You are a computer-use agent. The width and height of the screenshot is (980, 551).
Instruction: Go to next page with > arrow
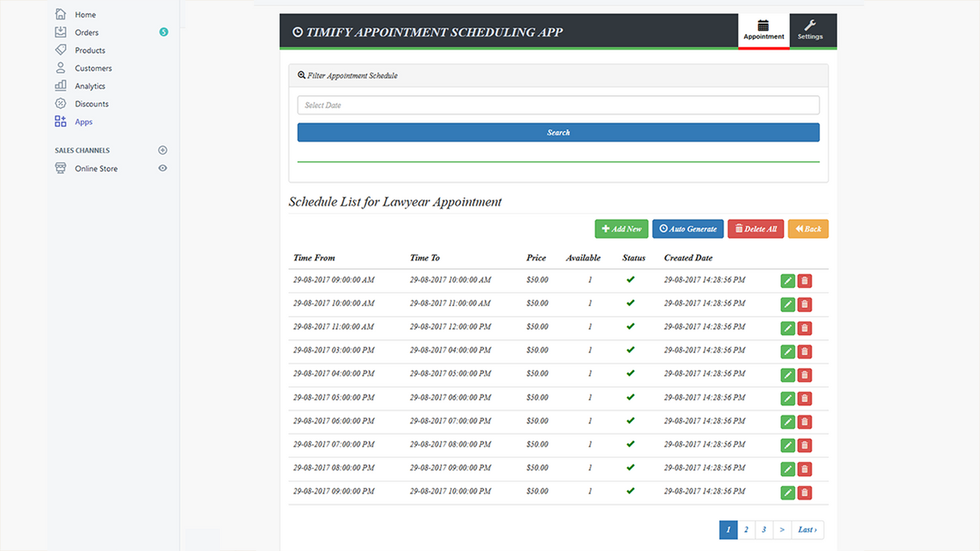[x=782, y=530]
